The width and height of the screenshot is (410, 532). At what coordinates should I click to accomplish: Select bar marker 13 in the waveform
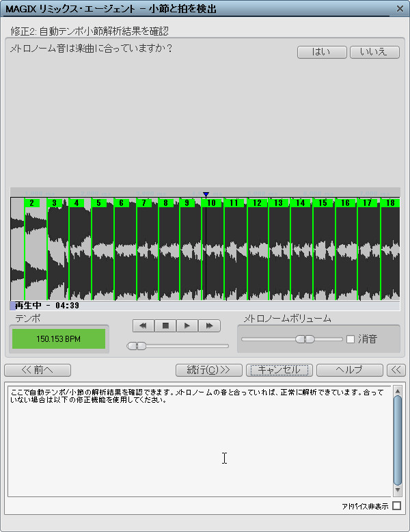point(278,203)
